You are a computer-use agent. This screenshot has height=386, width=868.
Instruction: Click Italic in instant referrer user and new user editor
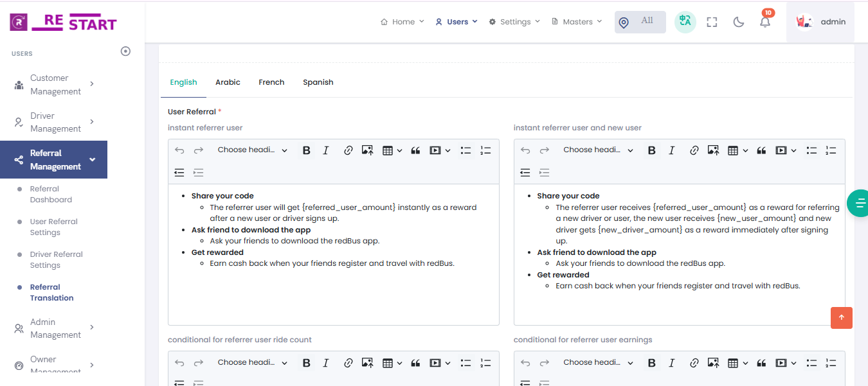tap(671, 150)
